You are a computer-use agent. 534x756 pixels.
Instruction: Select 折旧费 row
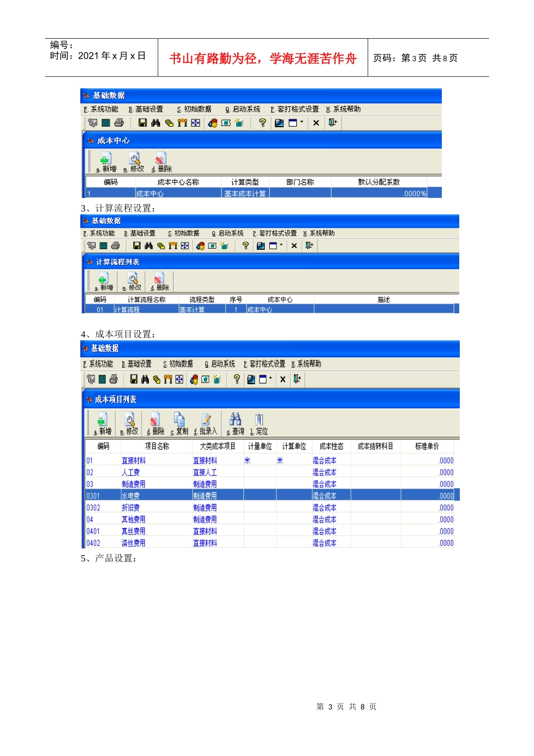(x=270, y=508)
